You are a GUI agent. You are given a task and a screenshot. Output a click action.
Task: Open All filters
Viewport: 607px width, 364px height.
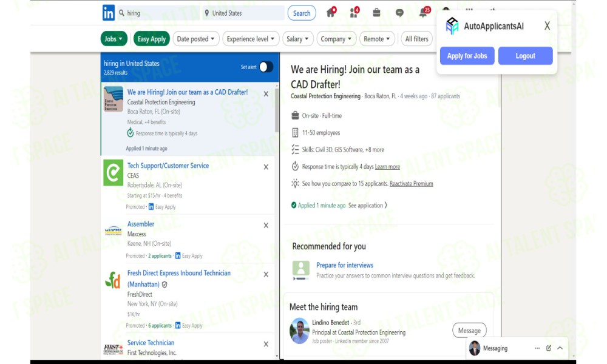(x=416, y=39)
